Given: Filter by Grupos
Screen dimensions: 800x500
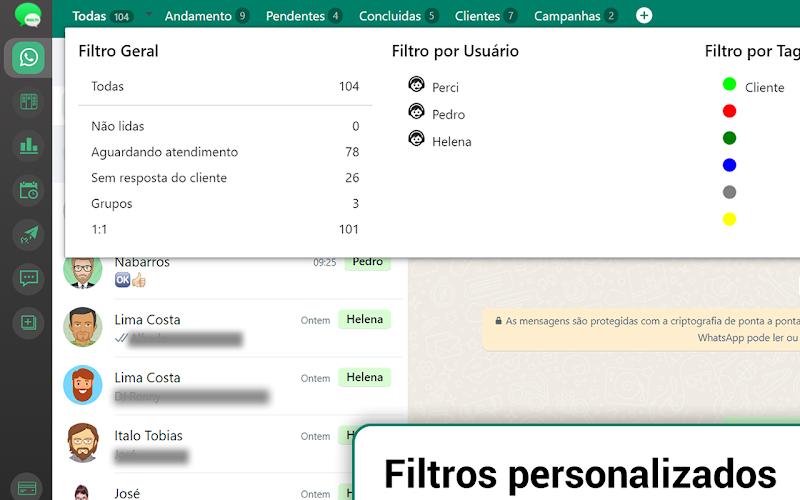Looking at the screenshot, I should 225,204.
